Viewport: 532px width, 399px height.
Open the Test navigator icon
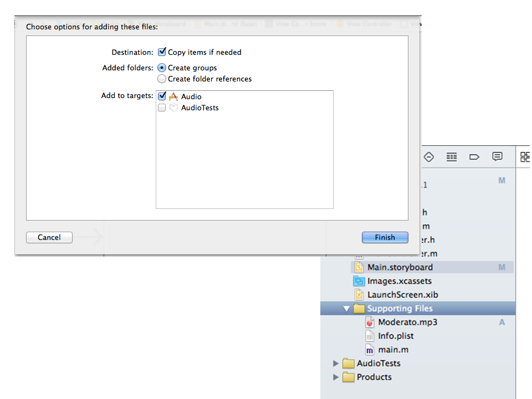428,157
